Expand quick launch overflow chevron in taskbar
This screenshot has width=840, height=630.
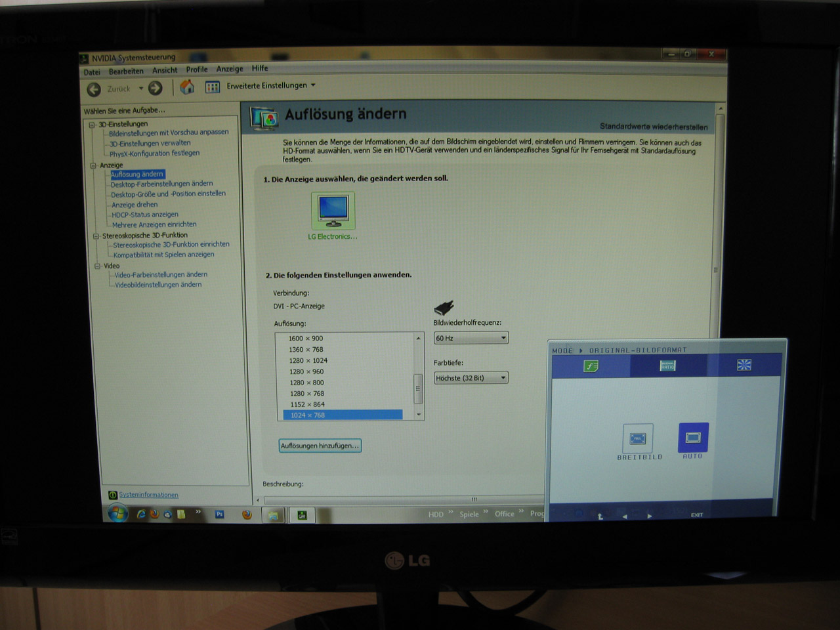point(198,512)
